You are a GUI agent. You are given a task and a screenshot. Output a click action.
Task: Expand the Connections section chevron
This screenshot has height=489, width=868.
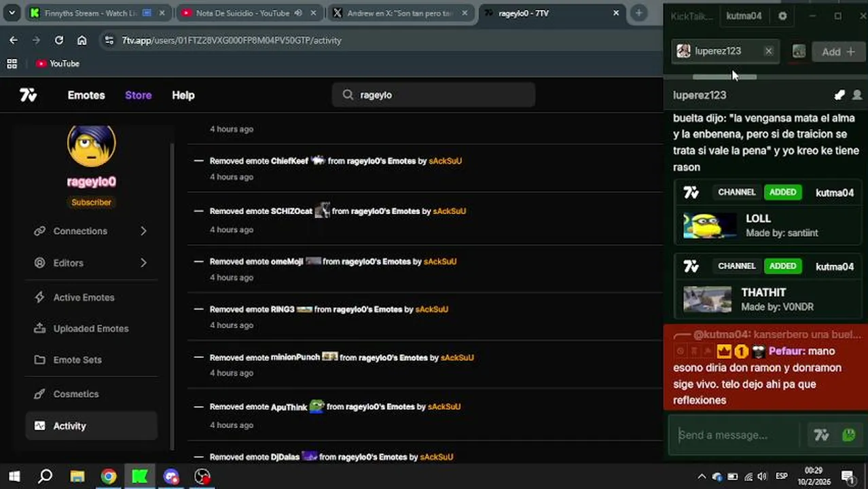(x=143, y=231)
